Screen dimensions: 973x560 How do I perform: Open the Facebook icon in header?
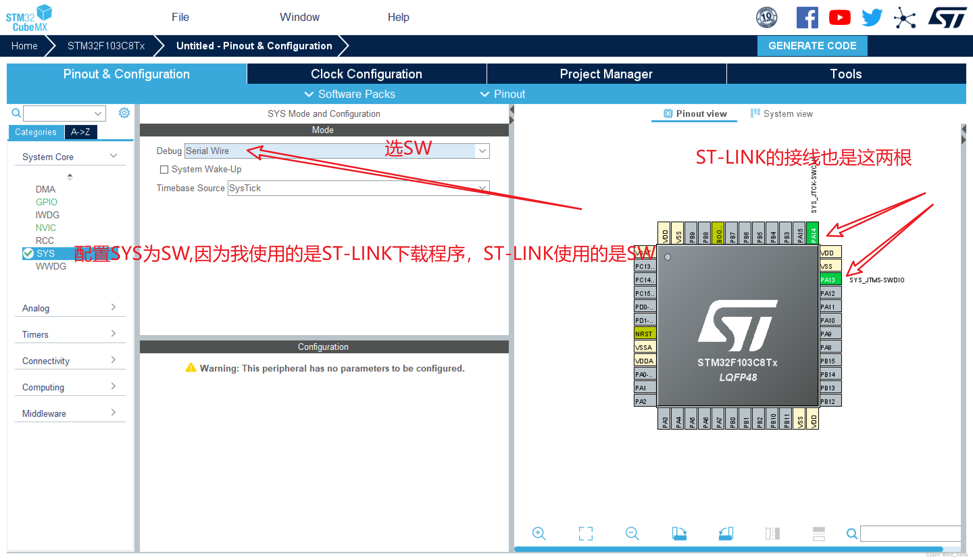tap(807, 18)
